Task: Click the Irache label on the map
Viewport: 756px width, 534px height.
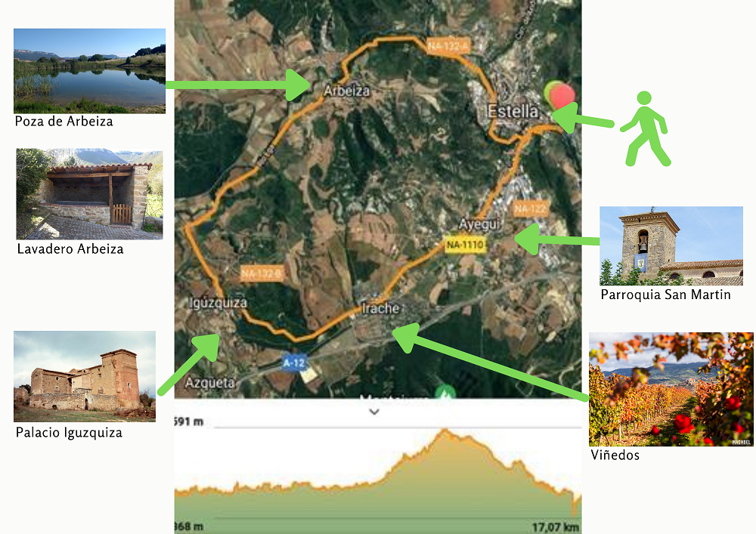Action: tap(380, 308)
